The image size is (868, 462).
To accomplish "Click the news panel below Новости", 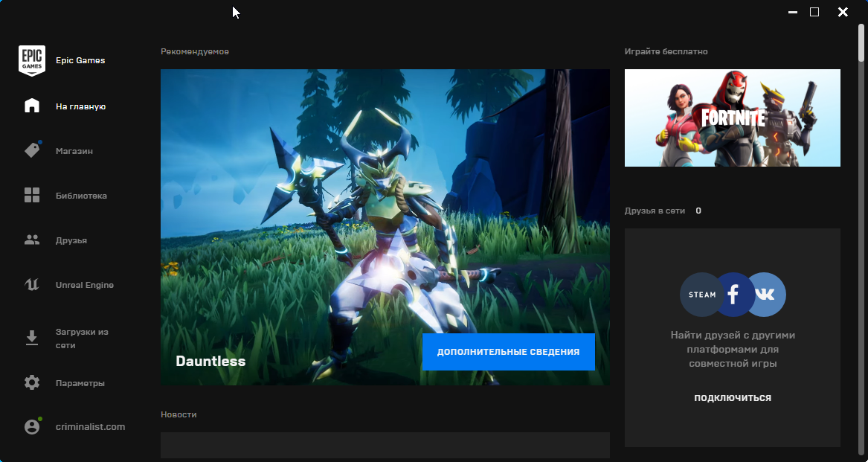I will [385, 446].
